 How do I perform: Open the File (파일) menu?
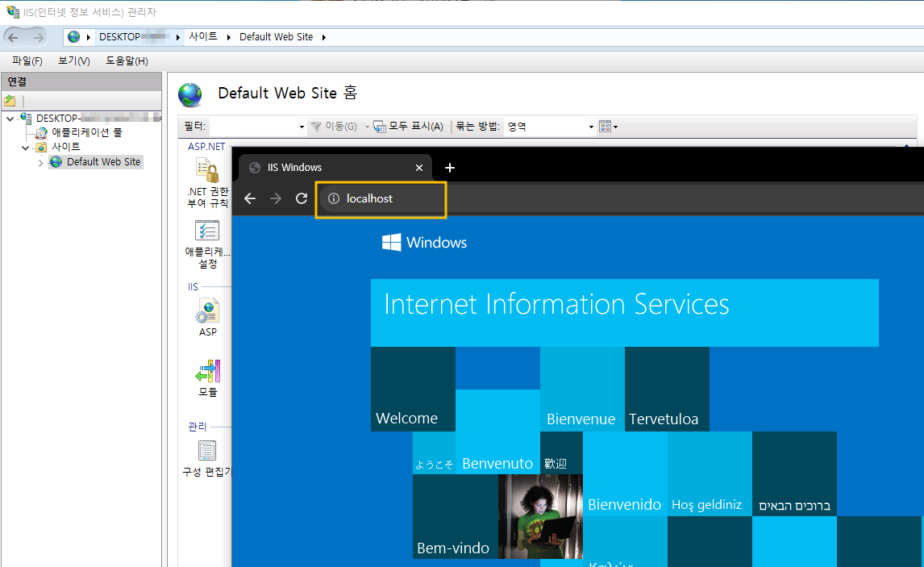(27, 60)
